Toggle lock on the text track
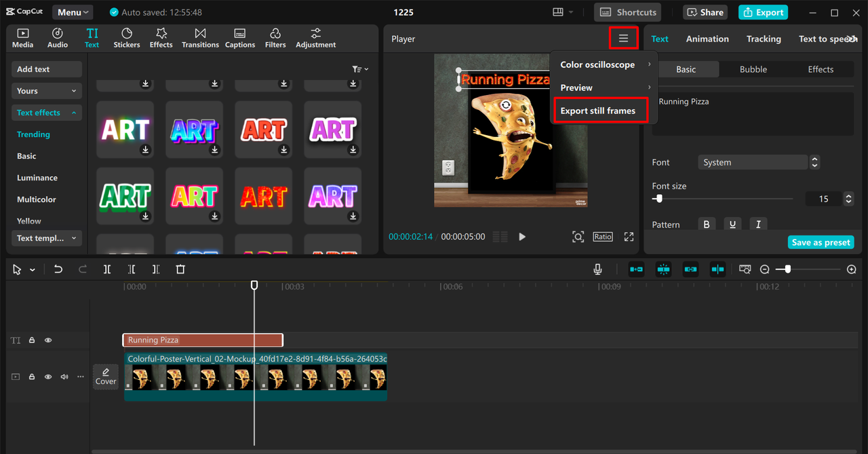The image size is (868, 454). pos(32,341)
